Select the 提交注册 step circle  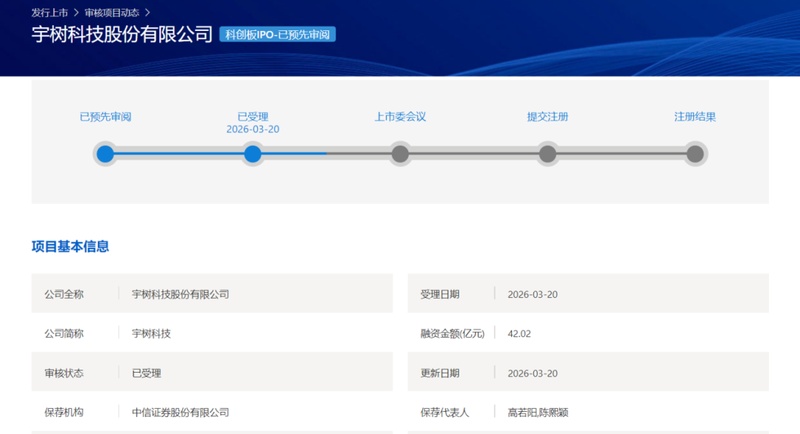[547, 154]
